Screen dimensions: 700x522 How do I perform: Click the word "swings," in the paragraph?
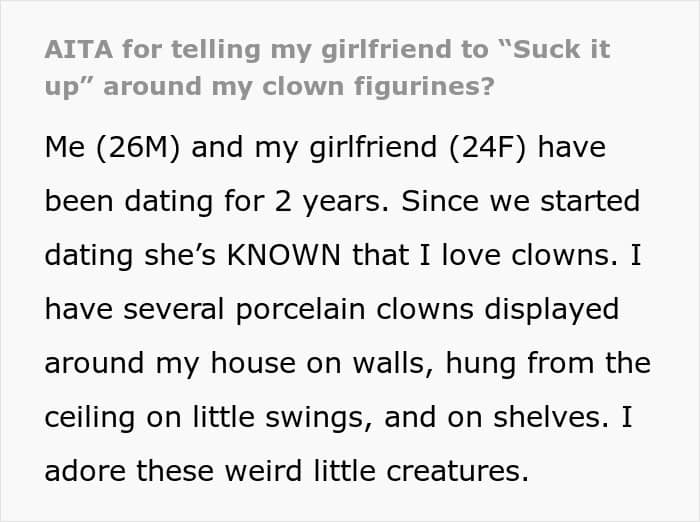pyautogui.click(x=319, y=418)
